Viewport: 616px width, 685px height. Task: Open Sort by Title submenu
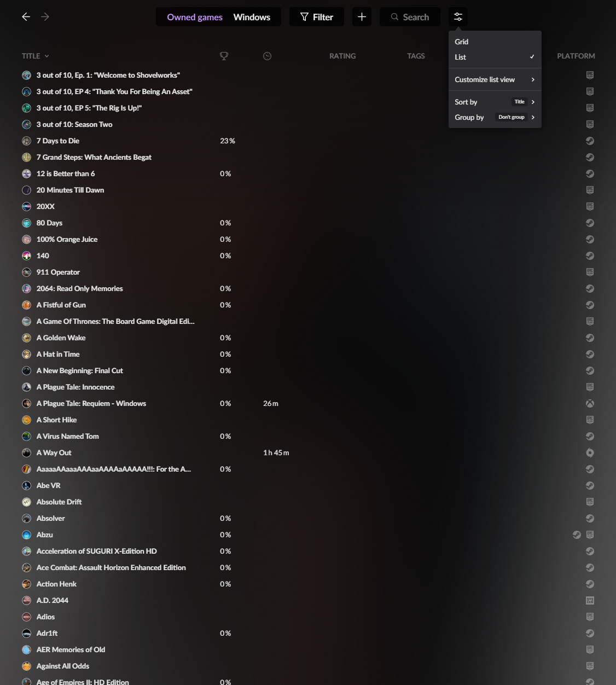pyautogui.click(x=495, y=102)
